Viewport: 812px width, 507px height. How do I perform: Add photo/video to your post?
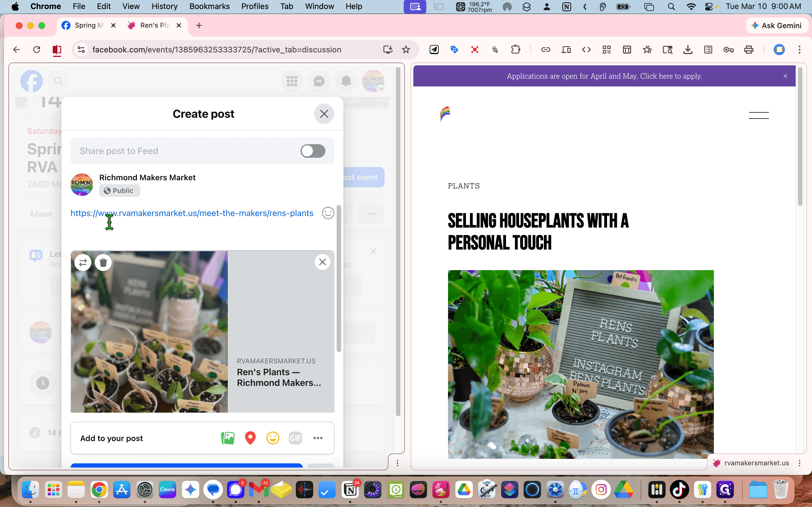228,438
